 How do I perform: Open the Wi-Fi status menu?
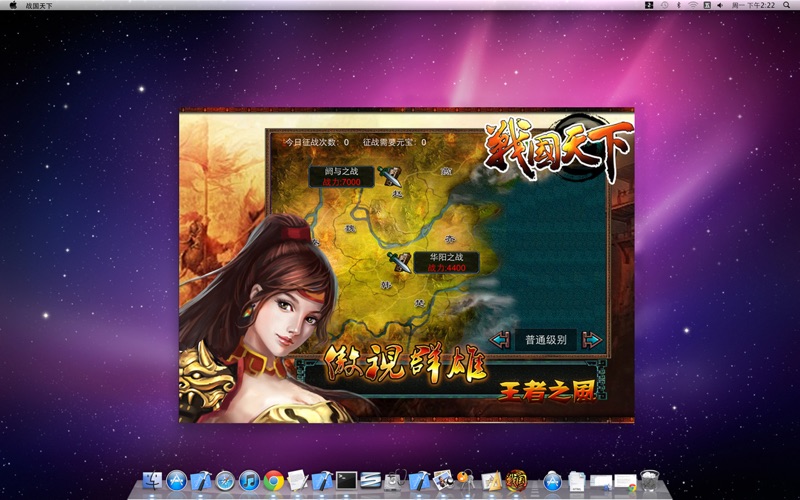pyautogui.click(x=693, y=5)
